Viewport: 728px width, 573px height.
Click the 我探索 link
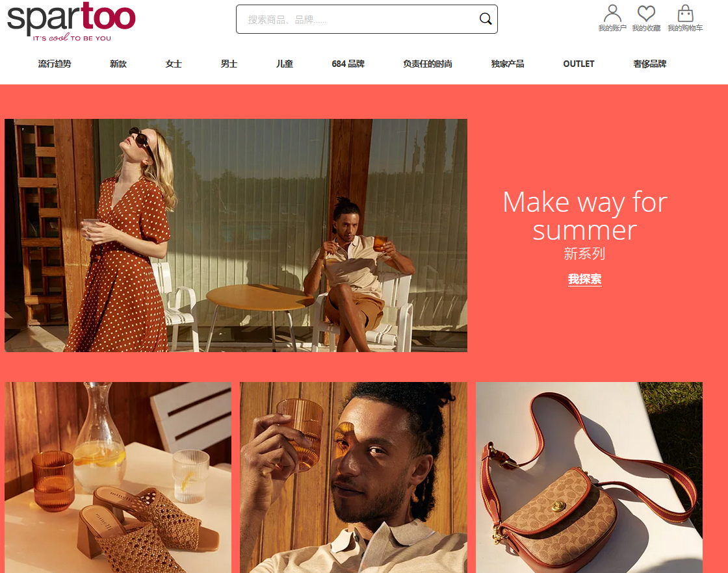pyautogui.click(x=584, y=279)
